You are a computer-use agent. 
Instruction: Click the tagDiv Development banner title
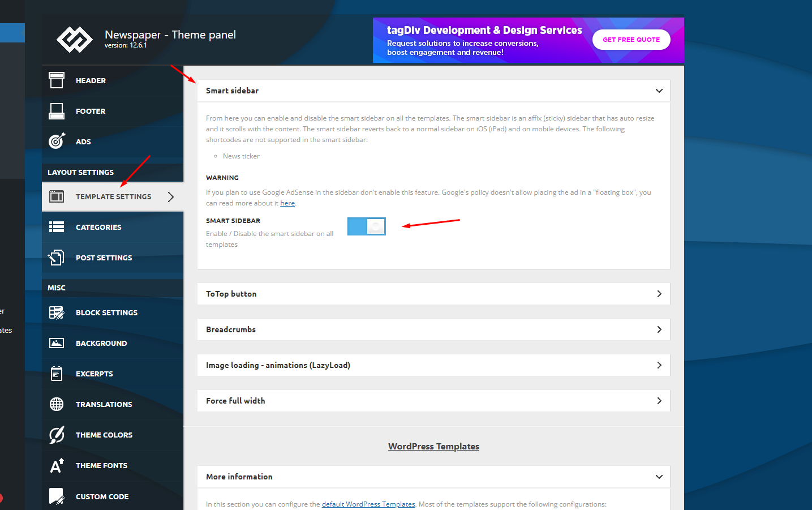(x=484, y=30)
